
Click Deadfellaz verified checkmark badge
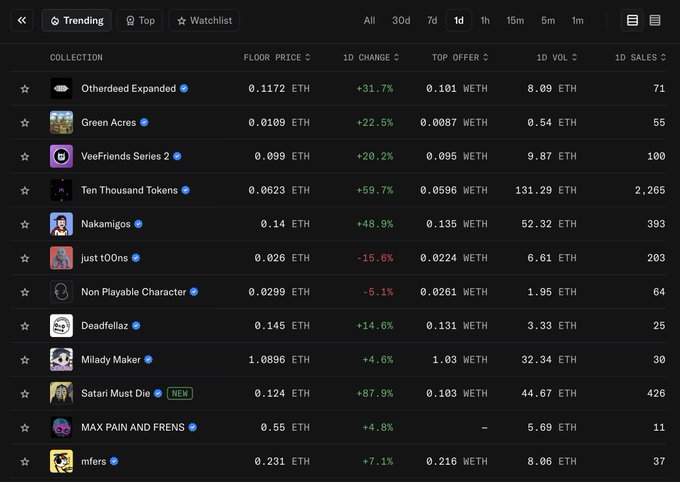coord(136,325)
